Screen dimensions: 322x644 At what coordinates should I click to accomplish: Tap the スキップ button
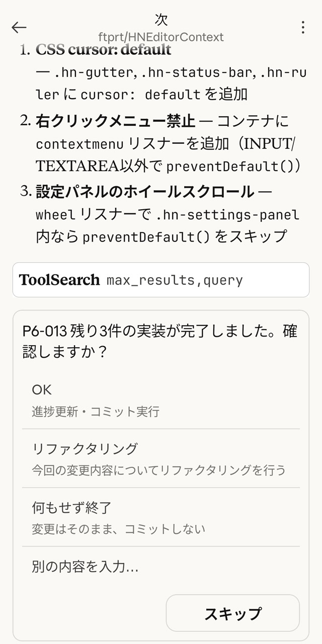click(x=232, y=613)
